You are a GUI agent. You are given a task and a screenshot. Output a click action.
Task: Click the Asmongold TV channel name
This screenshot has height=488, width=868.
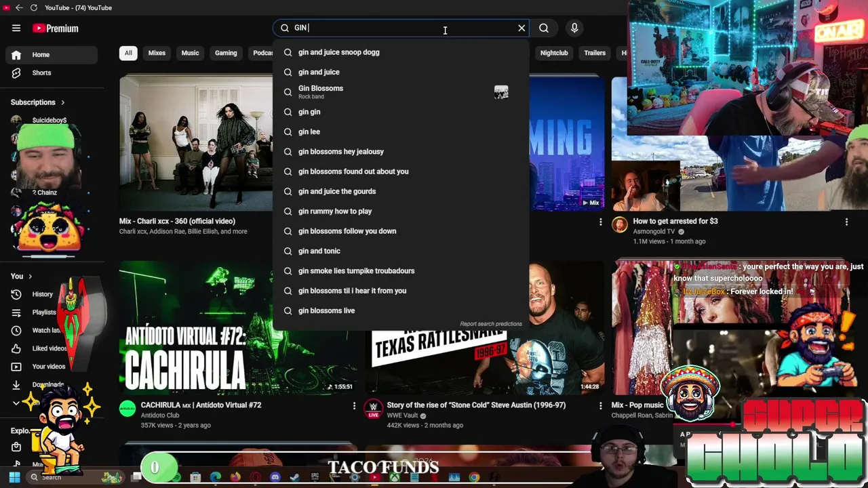point(655,232)
